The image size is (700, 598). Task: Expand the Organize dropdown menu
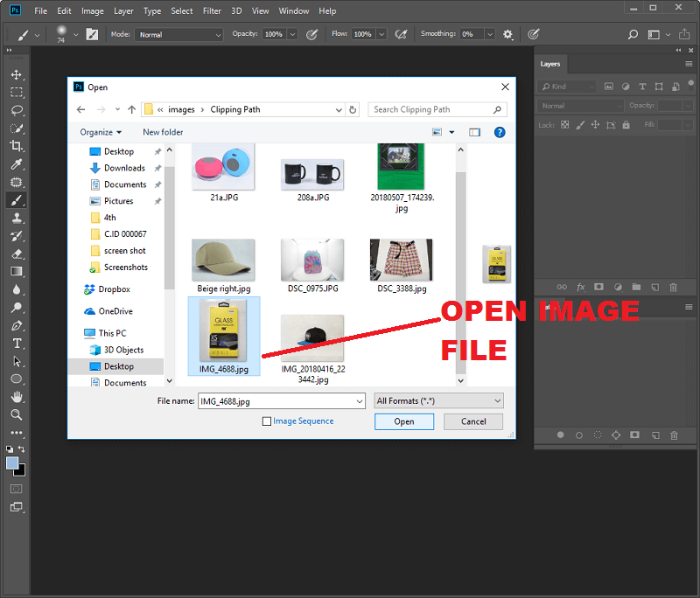point(101,132)
